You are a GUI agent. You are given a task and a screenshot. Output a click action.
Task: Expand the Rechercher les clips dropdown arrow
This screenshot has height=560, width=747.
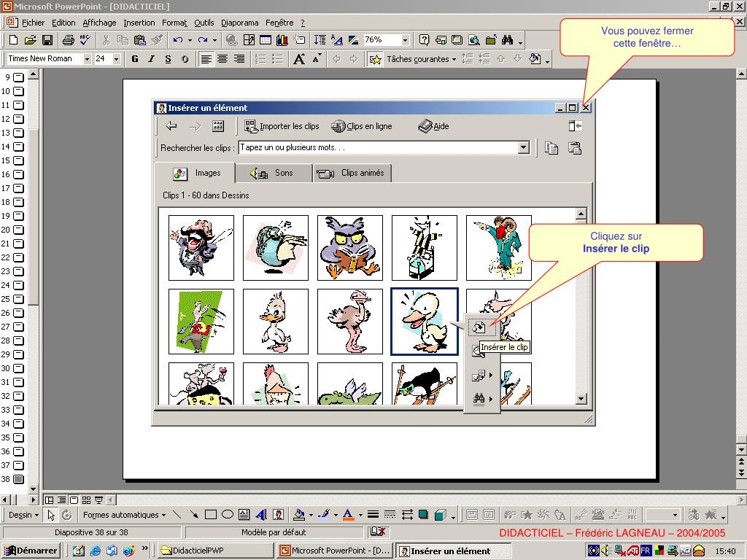pyautogui.click(x=524, y=147)
